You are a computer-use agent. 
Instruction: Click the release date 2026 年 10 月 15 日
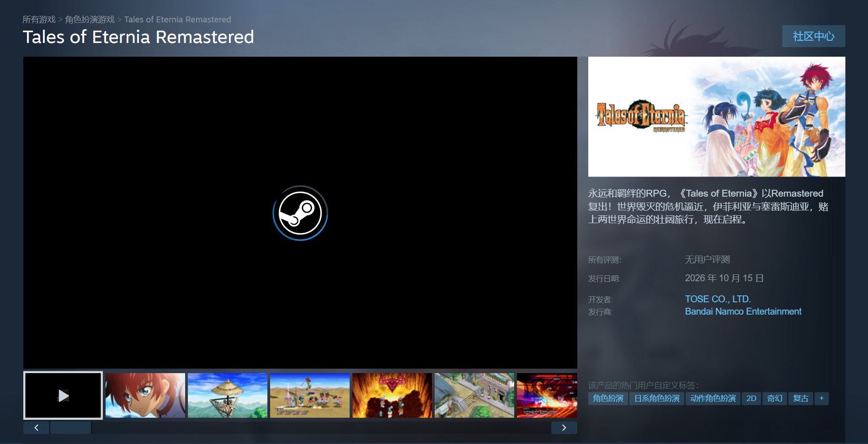pos(724,278)
